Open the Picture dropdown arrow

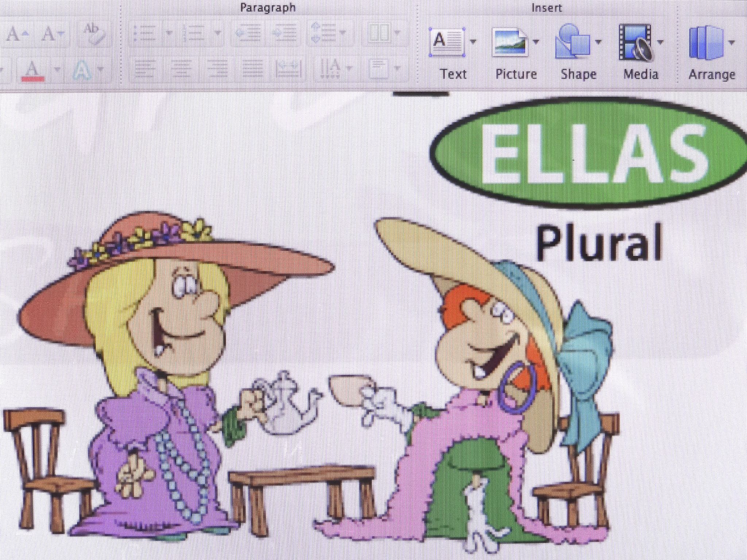[536, 42]
